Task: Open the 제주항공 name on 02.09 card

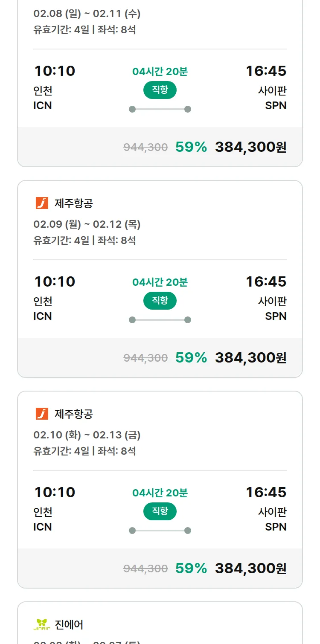Action: [74, 203]
